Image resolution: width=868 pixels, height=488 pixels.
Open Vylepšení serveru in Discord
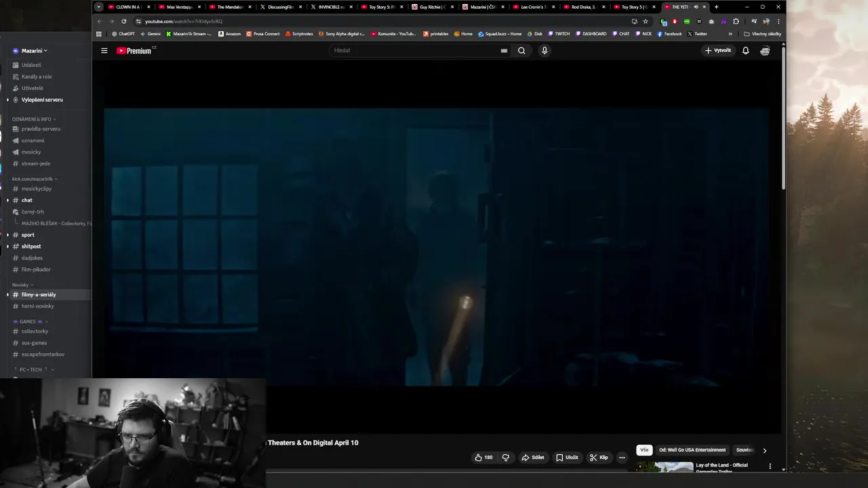click(42, 100)
